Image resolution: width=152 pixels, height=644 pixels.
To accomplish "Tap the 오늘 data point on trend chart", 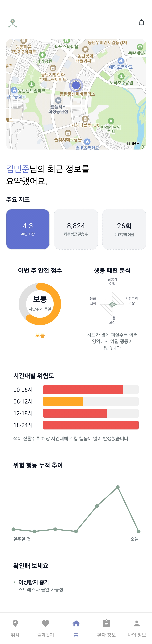I will (138, 531).
